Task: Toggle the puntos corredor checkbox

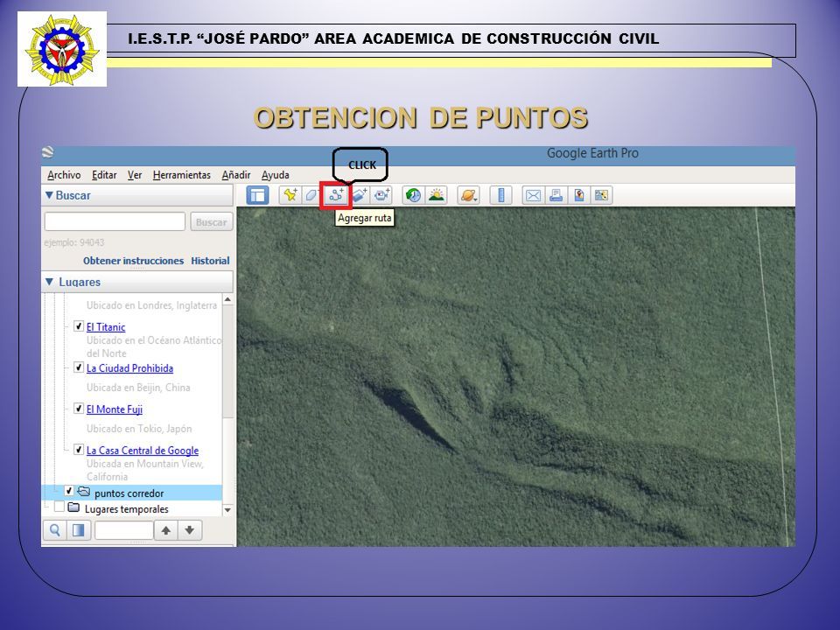Action: tap(68, 491)
